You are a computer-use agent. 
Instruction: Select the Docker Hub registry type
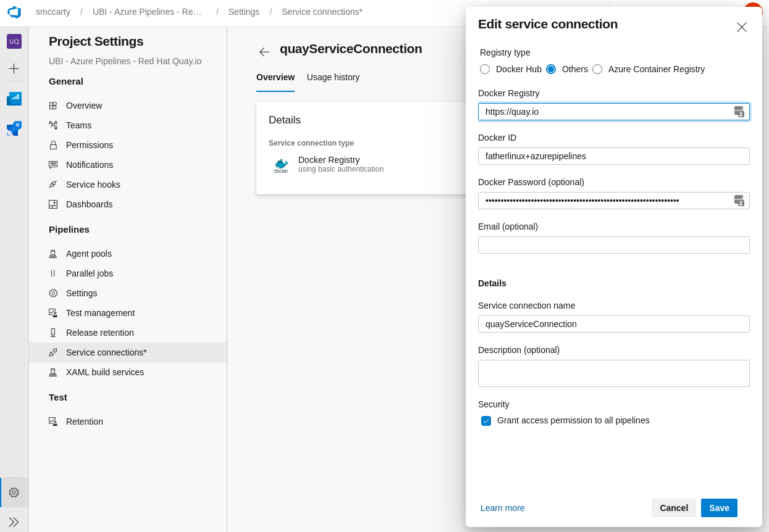pos(485,69)
